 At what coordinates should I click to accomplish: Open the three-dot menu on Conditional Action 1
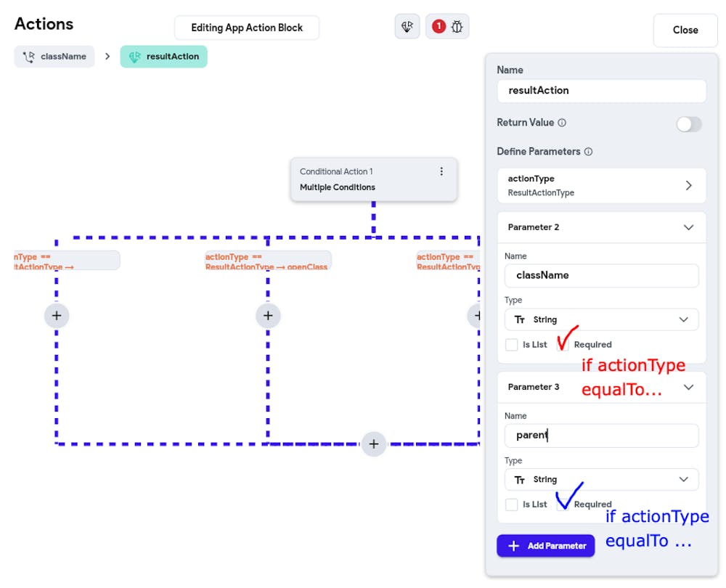(441, 171)
